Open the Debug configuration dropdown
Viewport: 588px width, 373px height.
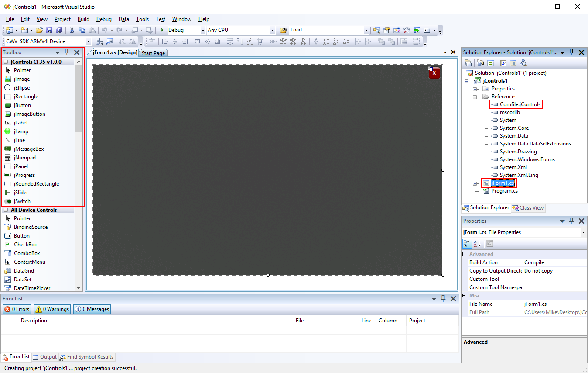[203, 30]
